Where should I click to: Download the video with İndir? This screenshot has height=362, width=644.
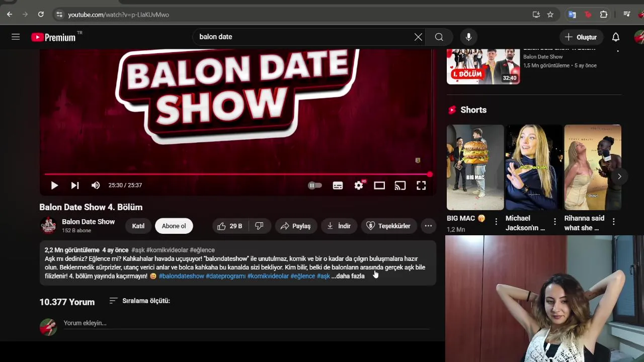(x=339, y=226)
